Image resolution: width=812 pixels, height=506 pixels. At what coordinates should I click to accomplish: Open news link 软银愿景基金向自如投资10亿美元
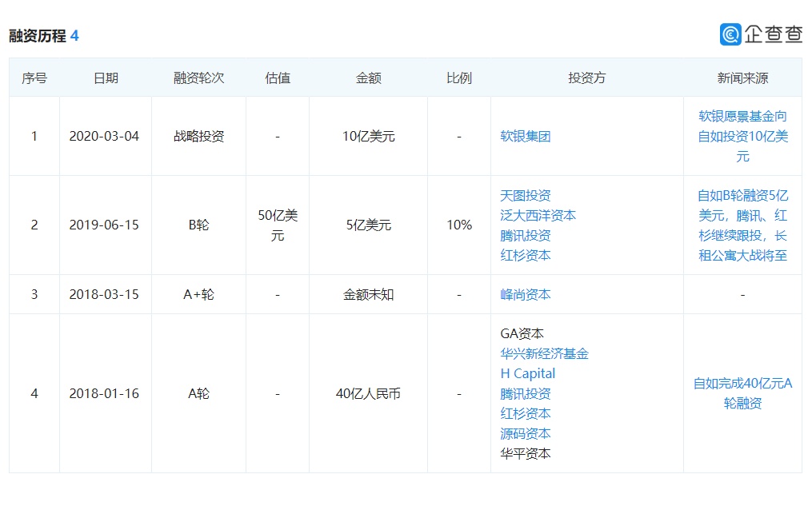[x=742, y=137]
